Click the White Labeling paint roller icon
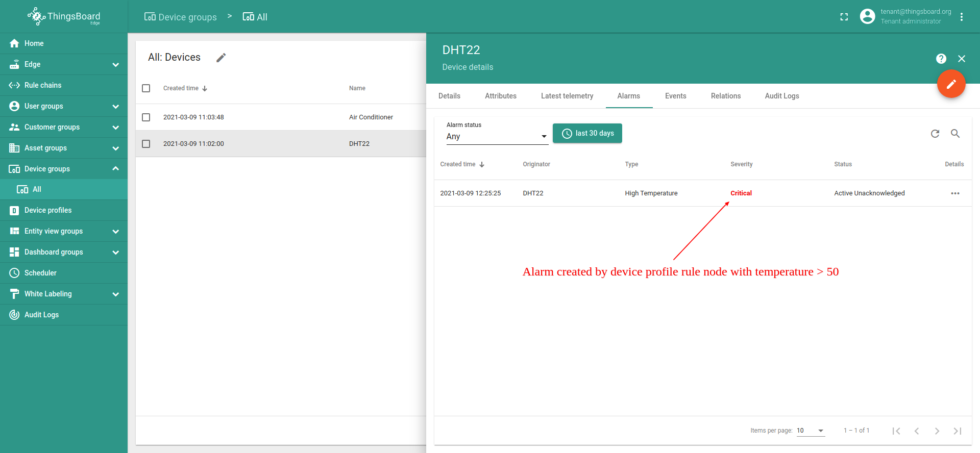This screenshot has height=453, width=980. click(x=14, y=294)
